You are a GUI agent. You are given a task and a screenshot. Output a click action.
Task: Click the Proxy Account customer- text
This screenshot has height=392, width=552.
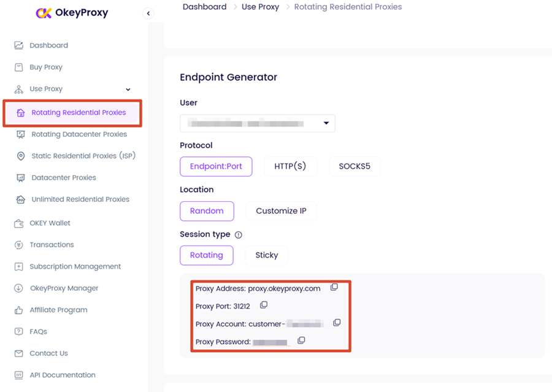point(240,324)
